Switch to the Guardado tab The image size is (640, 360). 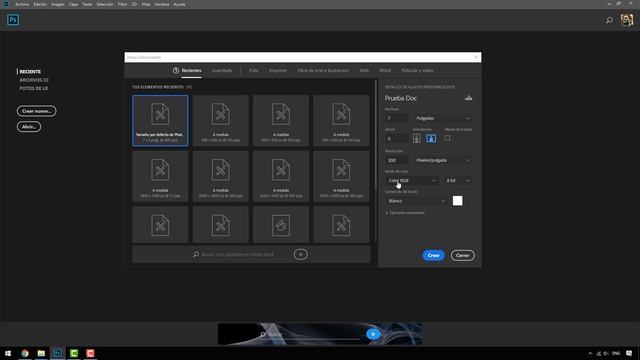click(222, 70)
